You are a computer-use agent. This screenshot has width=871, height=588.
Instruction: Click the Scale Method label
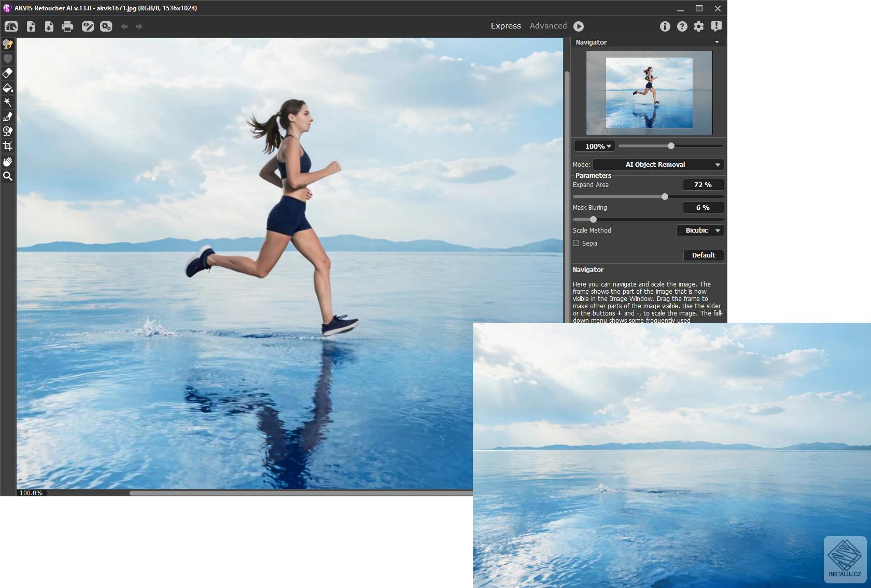pos(592,230)
